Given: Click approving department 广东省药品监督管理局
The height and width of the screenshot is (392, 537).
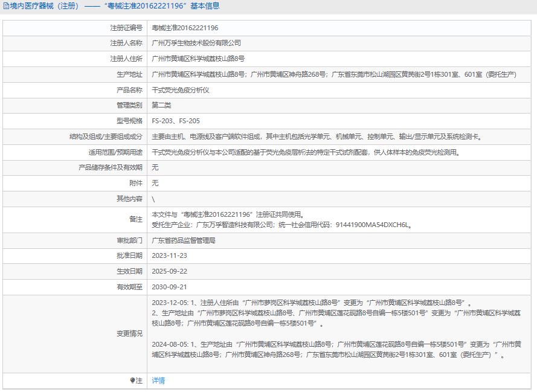Looking at the screenshot, I should tap(184, 240).
